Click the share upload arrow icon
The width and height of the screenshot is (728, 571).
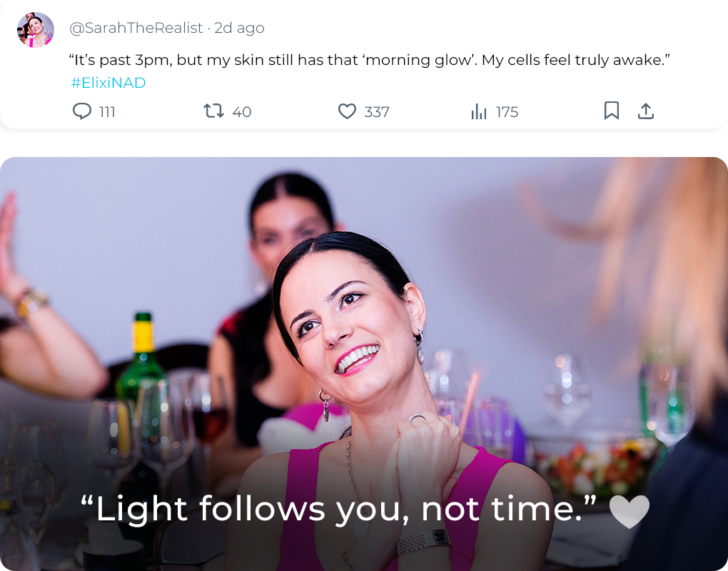coord(646,111)
